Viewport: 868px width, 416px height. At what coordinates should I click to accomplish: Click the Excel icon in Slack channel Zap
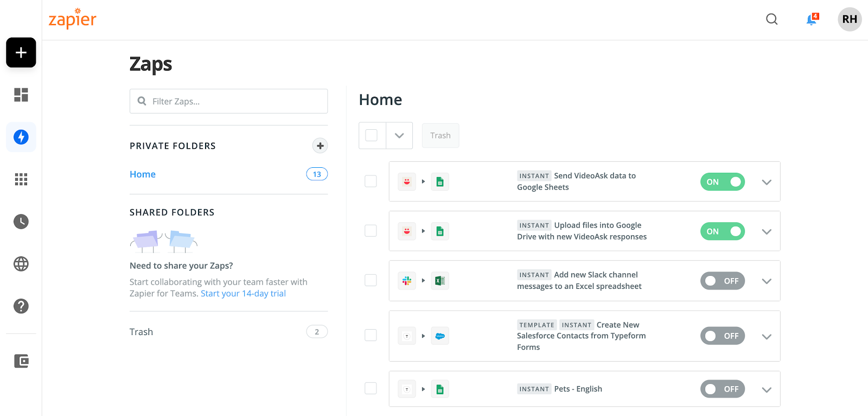[440, 281]
